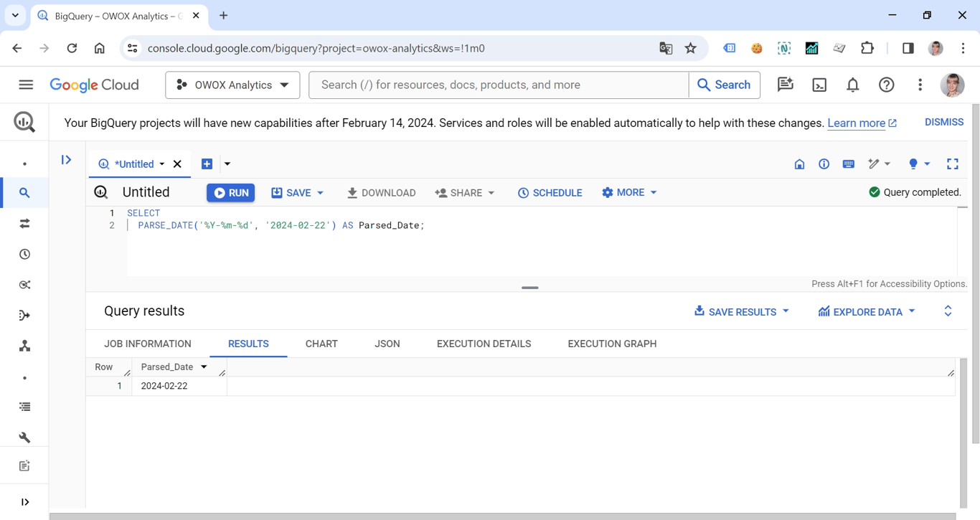980x520 pixels.
Task: Add a new query tab
Action: 207,164
